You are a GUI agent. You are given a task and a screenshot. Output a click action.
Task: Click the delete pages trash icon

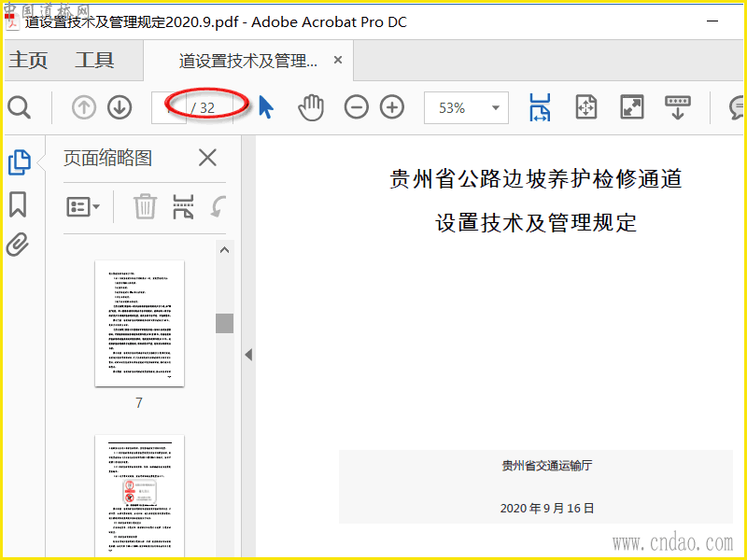pyautogui.click(x=145, y=206)
